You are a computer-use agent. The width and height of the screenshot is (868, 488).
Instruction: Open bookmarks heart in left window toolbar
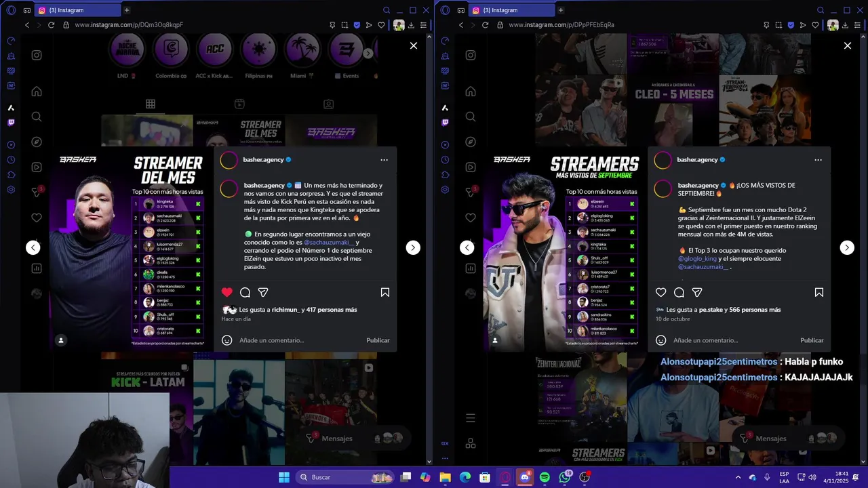click(x=382, y=25)
